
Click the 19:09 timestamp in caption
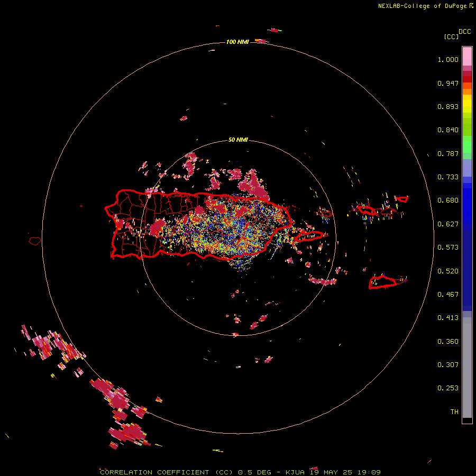tap(369, 472)
